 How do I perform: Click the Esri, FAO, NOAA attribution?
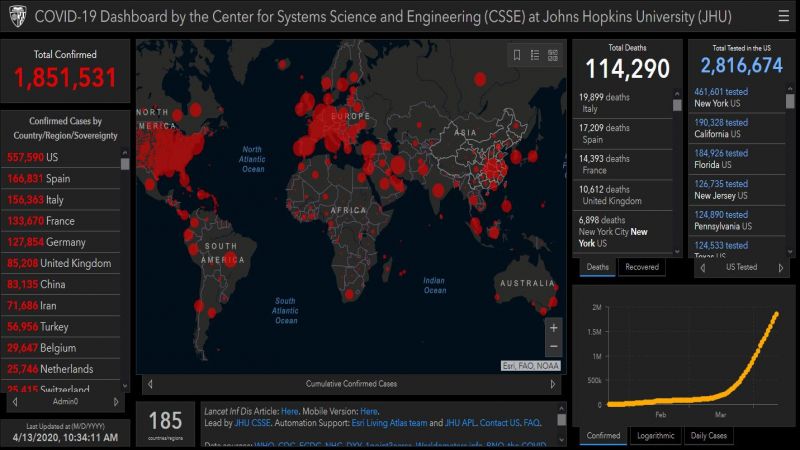tap(531, 366)
